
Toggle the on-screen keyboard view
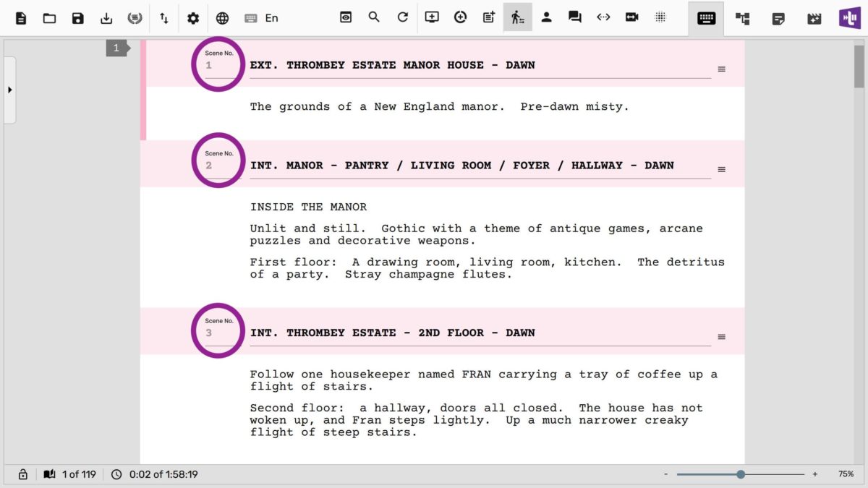[705, 17]
